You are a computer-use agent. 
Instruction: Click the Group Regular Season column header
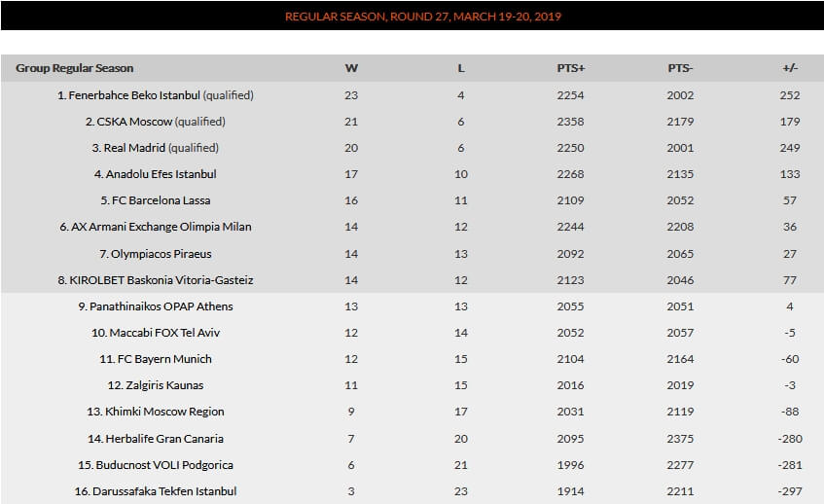[x=75, y=68]
